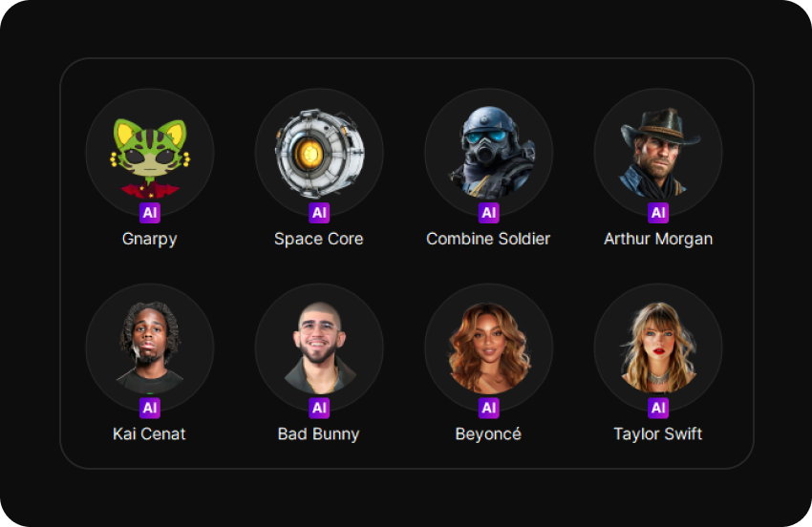Image resolution: width=812 pixels, height=527 pixels.
Task: Click the AI badge above Beyoncé name
Action: pos(488,408)
